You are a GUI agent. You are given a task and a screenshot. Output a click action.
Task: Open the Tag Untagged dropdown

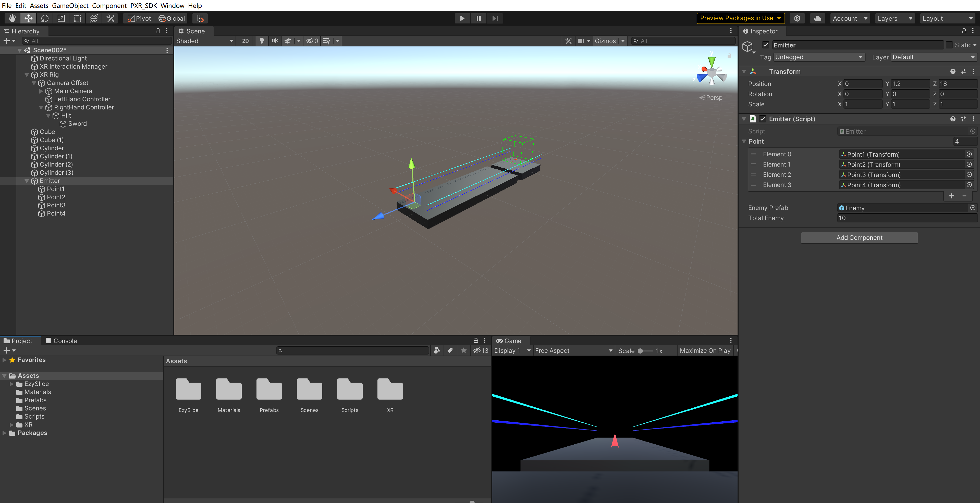pos(818,57)
